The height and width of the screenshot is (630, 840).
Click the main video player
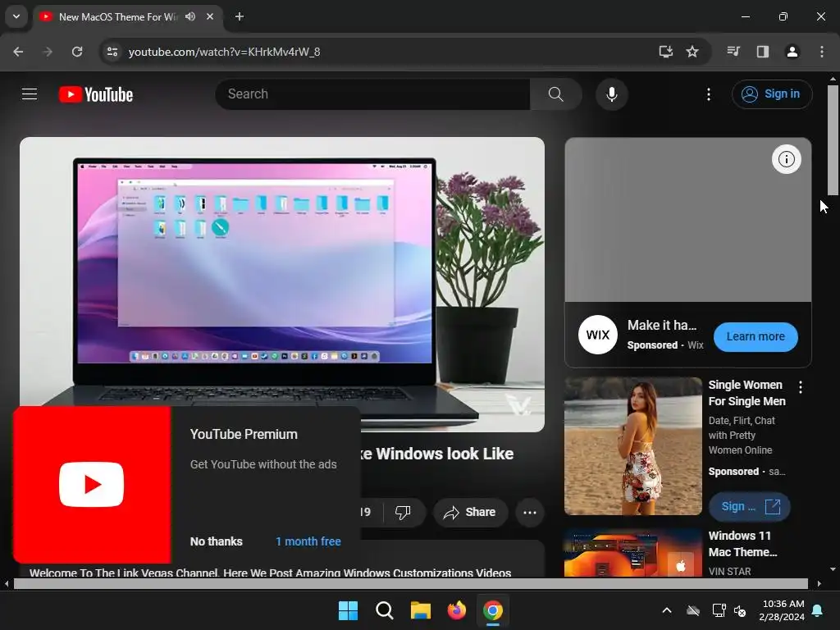tap(282, 284)
